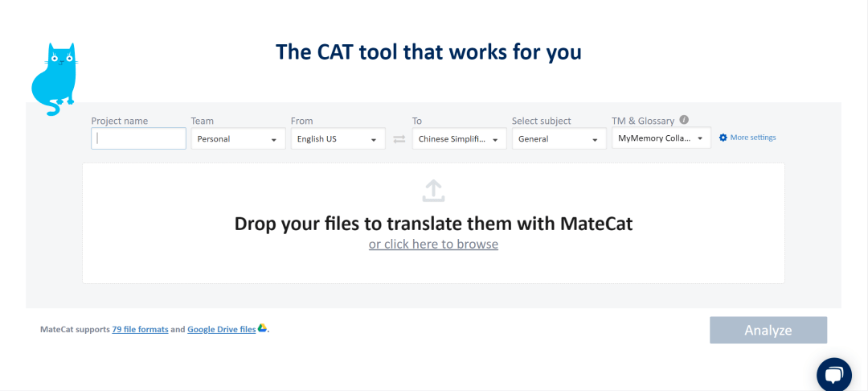Click the 79 file formats link
The height and width of the screenshot is (391, 868).
pyautogui.click(x=140, y=329)
